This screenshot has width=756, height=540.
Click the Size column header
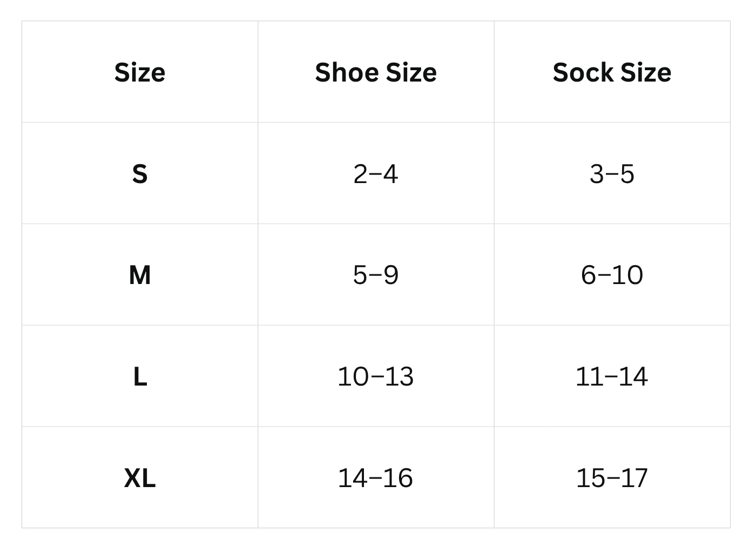pyautogui.click(x=140, y=72)
